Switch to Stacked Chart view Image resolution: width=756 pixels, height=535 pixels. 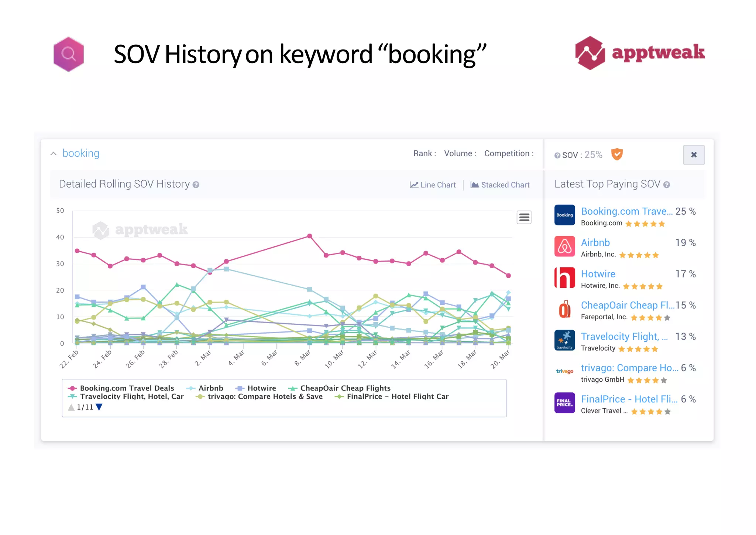[500, 185]
